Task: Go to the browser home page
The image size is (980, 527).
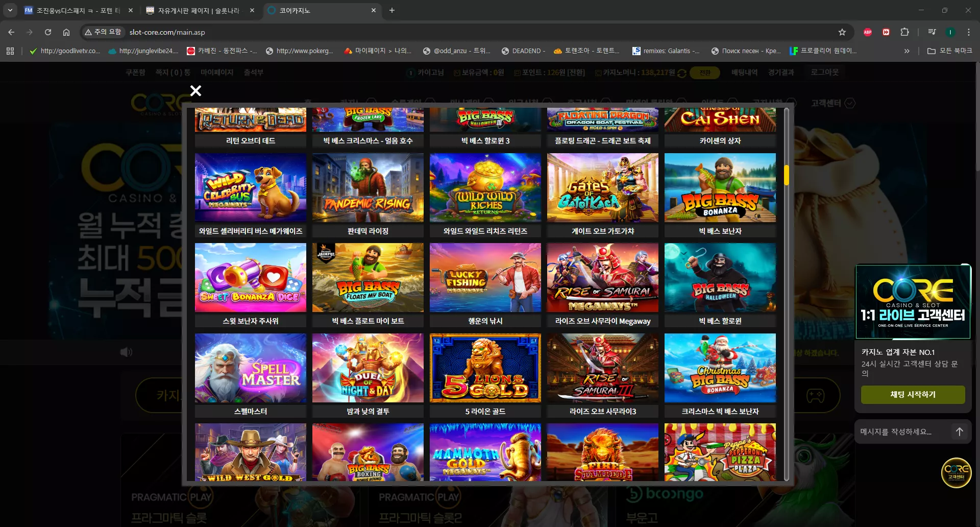Action: [x=66, y=32]
